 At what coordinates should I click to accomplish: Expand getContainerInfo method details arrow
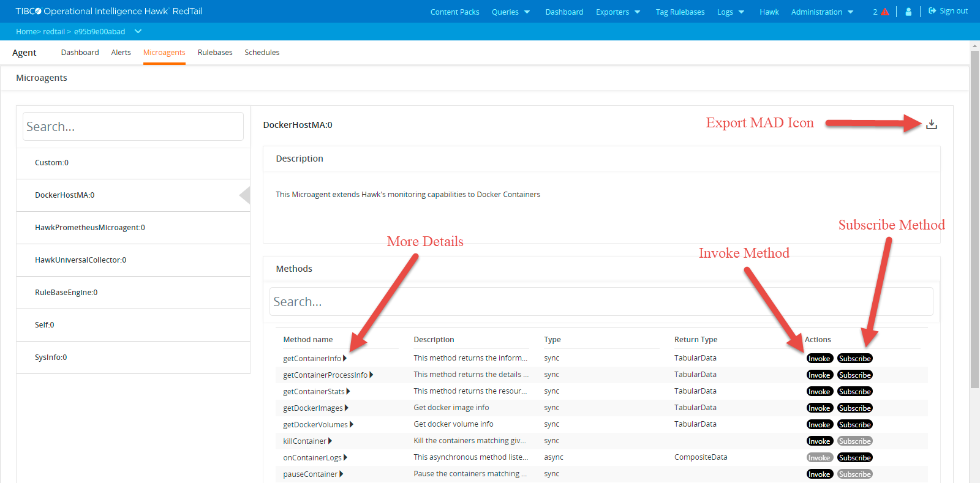[x=345, y=358]
